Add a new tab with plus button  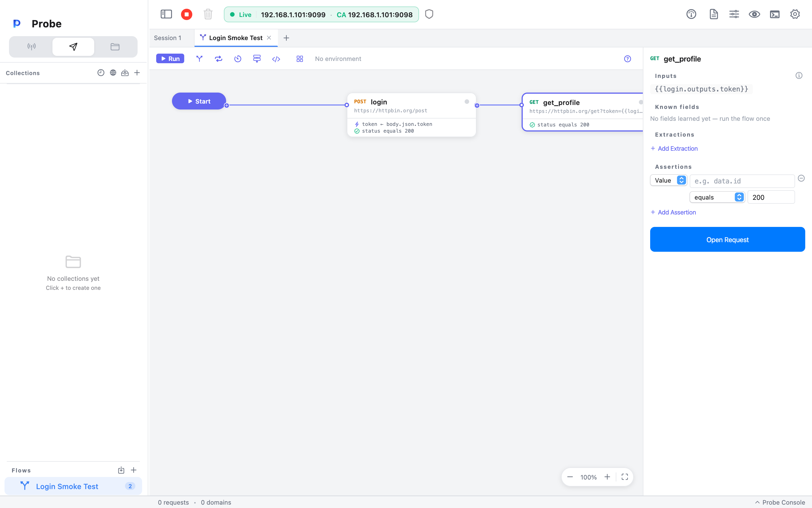coord(286,38)
